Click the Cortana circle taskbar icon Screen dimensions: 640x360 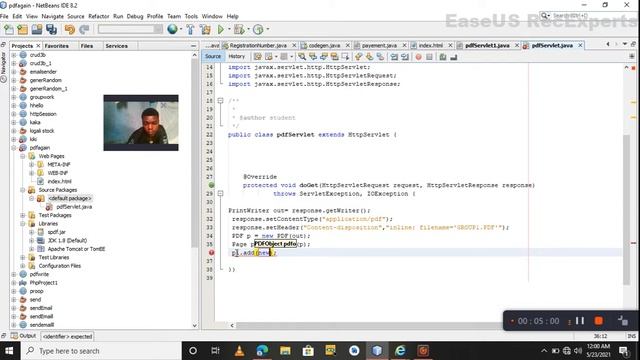pyautogui.click(x=193, y=351)
